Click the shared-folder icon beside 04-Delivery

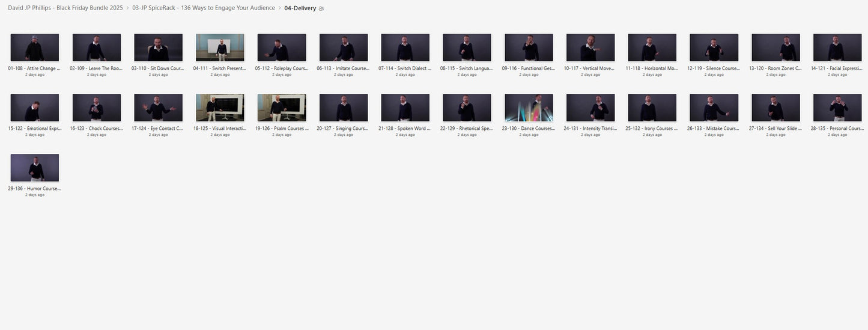321,8
